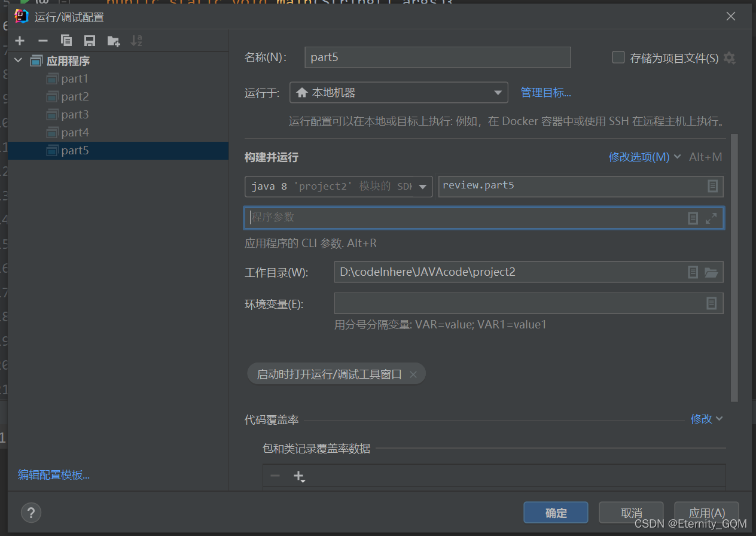
Task: Edit environment variables list icon
Action: click(x=711, y=303)
